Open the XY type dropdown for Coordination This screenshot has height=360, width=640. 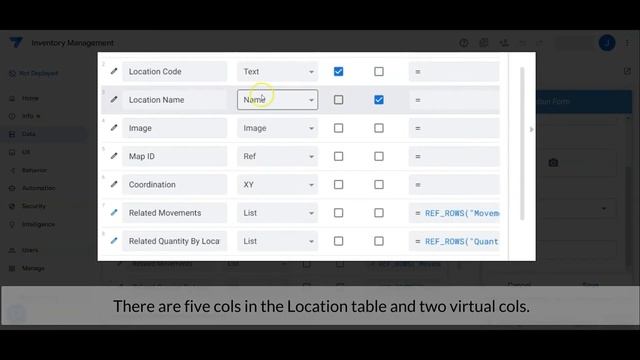(x=278, y=184)
